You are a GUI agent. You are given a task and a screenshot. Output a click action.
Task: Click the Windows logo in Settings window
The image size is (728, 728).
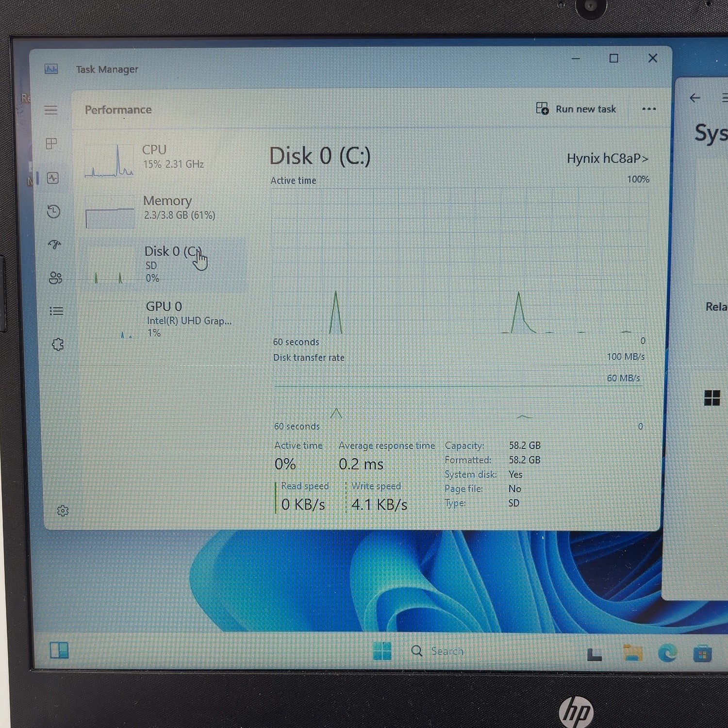point(712,398)
